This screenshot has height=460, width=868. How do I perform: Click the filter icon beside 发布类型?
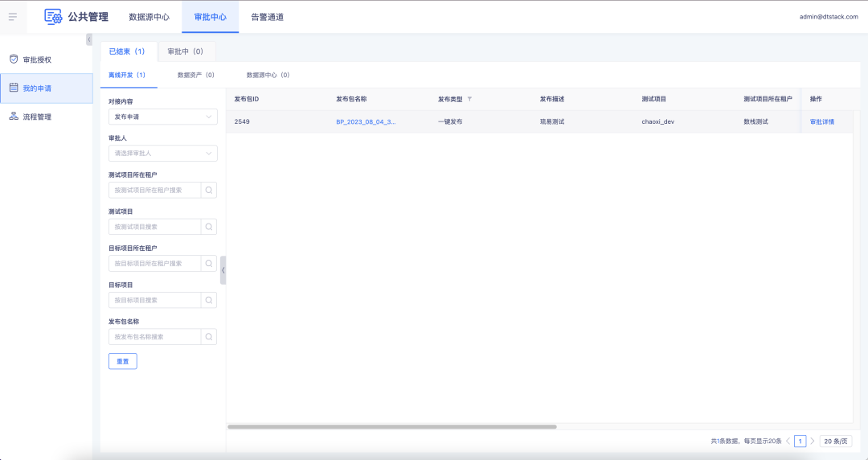point(469,100)
